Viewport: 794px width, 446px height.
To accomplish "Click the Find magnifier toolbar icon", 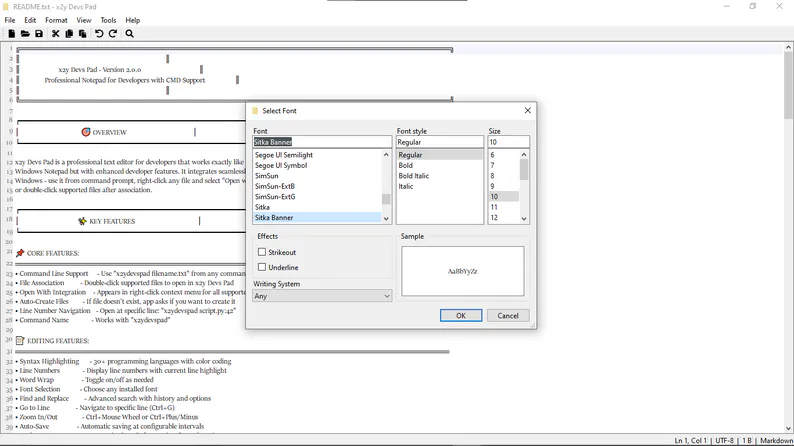I will [x=130, y=34].
